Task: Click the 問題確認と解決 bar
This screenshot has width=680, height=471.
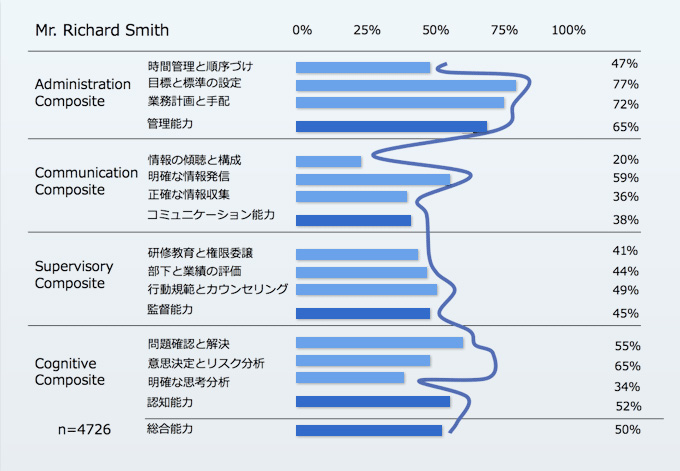Action: tap(379, 343)
